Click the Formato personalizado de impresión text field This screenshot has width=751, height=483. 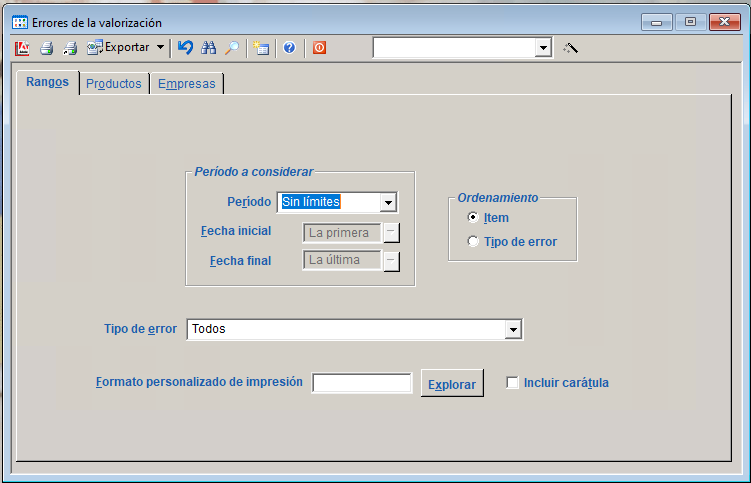pyautogui.click(x=362, y=383)
